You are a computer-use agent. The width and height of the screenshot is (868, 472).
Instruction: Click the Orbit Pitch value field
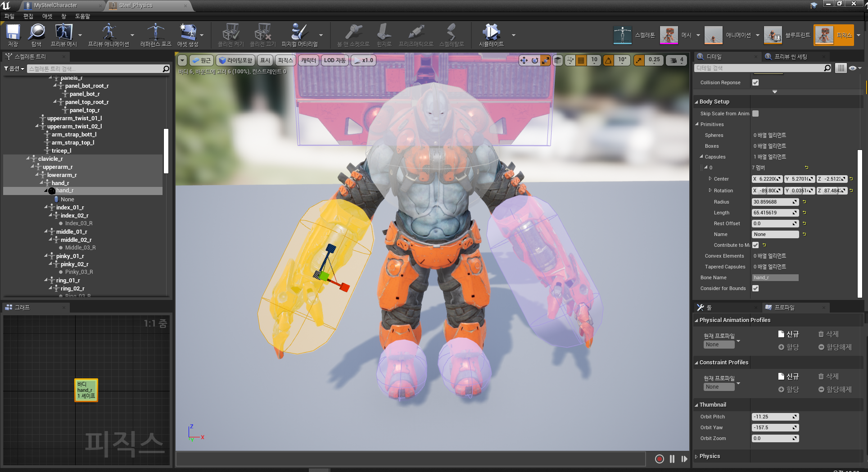tap(775, 417)
